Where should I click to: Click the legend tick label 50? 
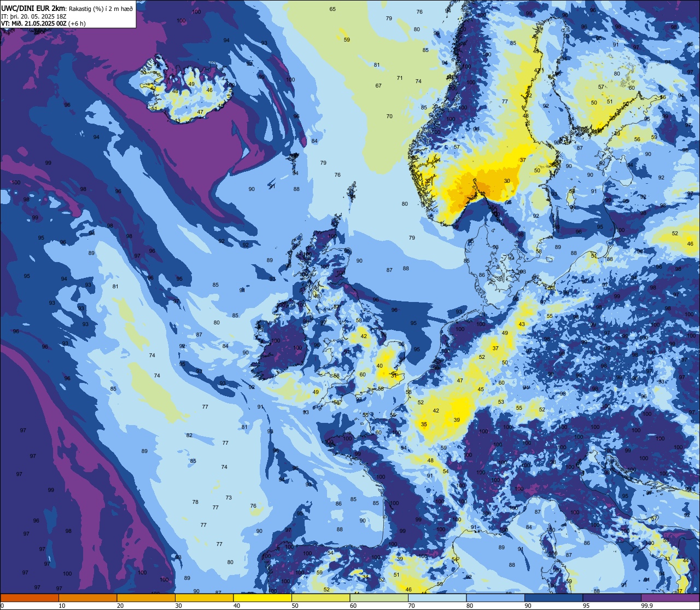tap(295, 606)
